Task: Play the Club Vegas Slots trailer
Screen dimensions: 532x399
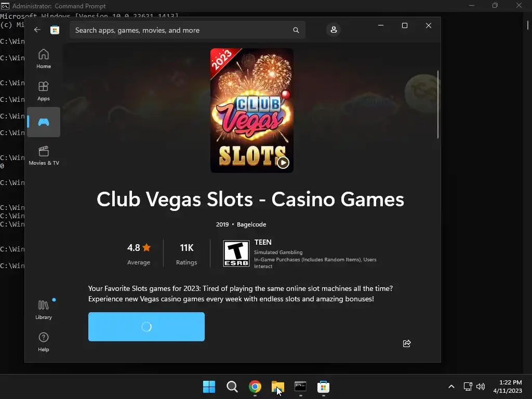Action: (283, 163)
